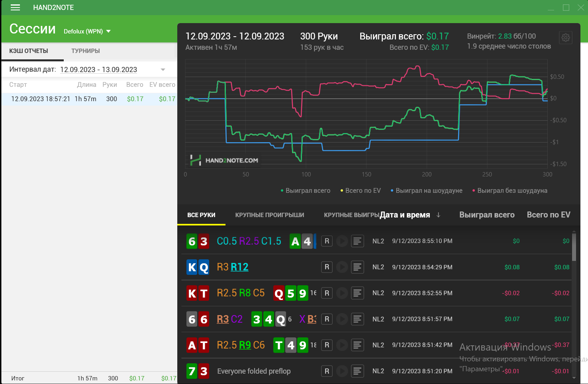The width and height of the screenshot is (588, 384).
Task: Click NL2 limit in the 63 hand row
Action: [378, 241]
